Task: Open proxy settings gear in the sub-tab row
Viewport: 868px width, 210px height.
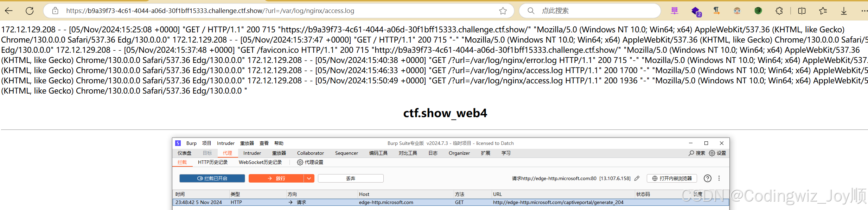Action: click(300, 162)
